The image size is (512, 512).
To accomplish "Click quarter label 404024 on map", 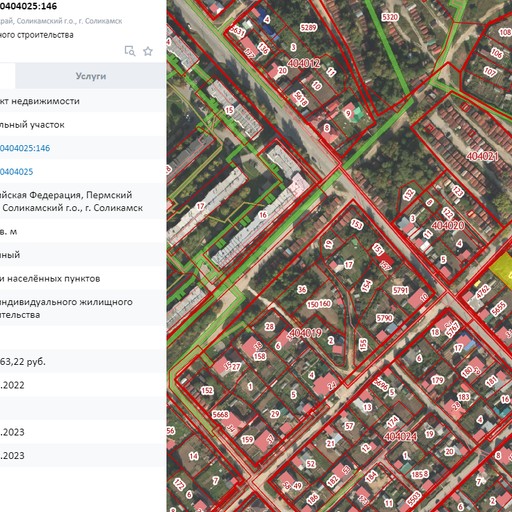I will tap(400, 436).
